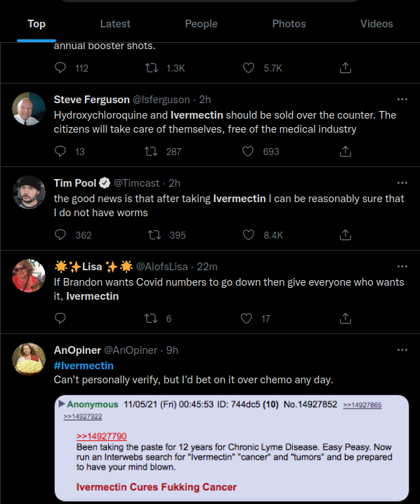Share the booster shots tweet
Viewport: 420px width, 504px height.
345,68
